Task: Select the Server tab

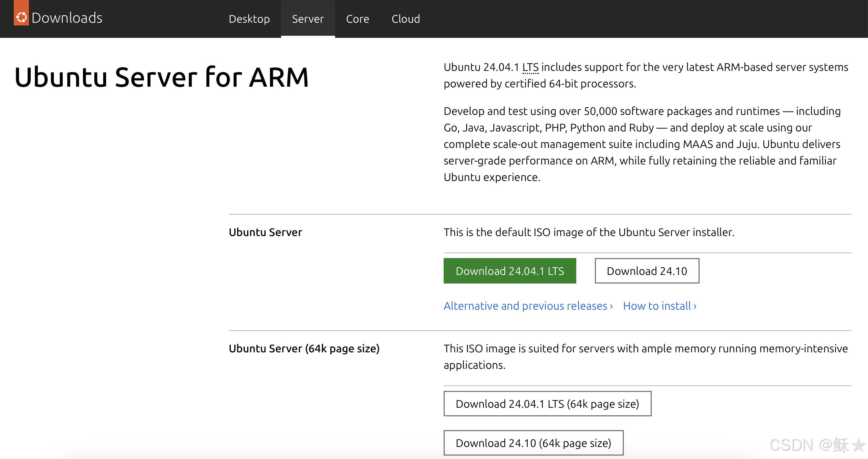Action: point(308,19)
